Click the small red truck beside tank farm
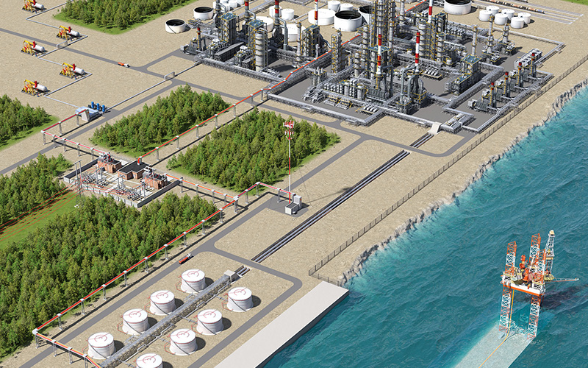 (184, 258)
